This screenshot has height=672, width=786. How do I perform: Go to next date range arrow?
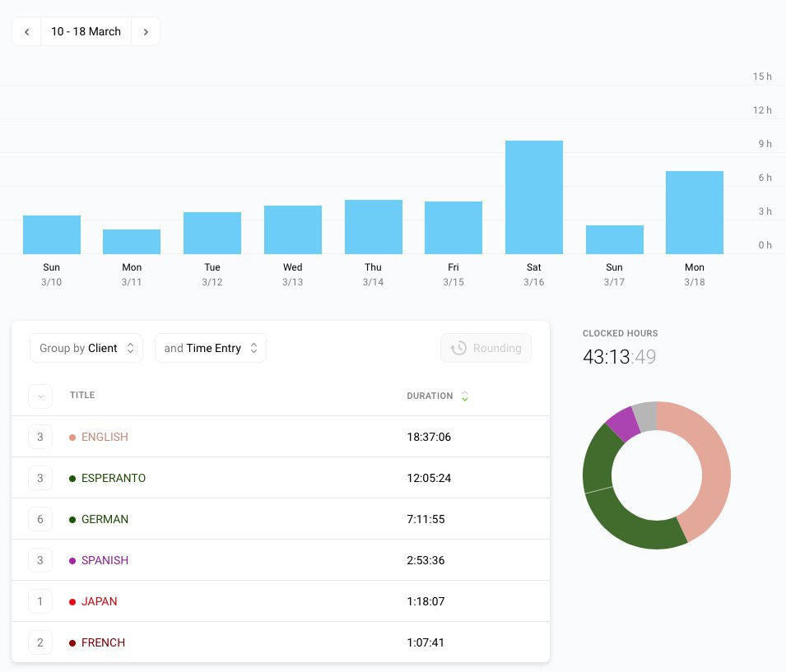(x=146, y=31)
